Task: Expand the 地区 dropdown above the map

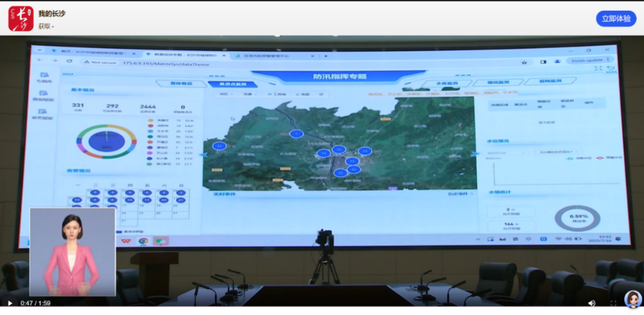Action: pyautogui.click(x=226, y=94)
